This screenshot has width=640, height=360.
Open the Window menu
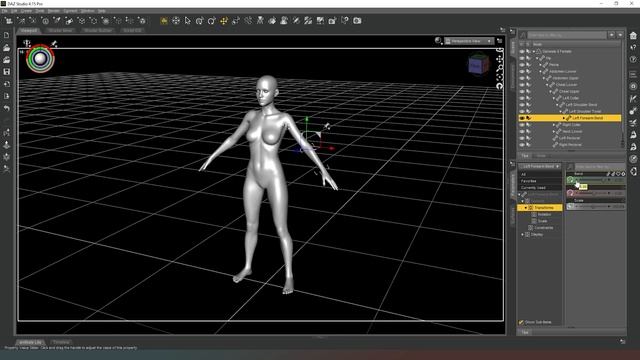[87, 11]
